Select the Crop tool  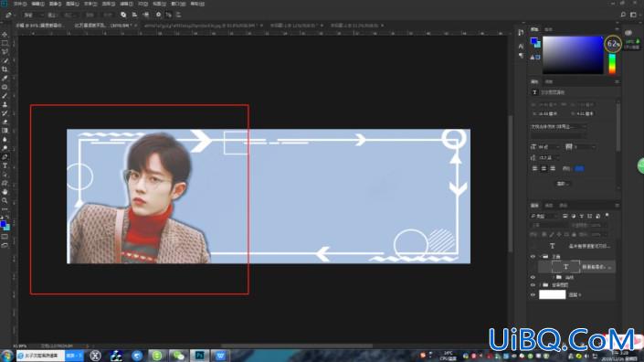pos(5,69)
